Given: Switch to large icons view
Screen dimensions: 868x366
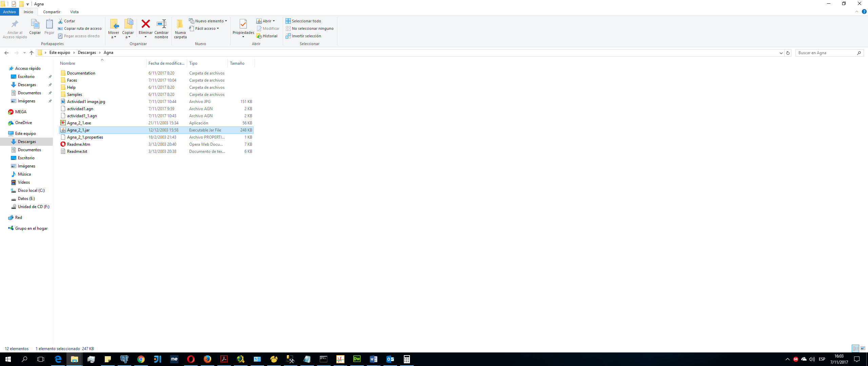Looking at the screenshot, I should [863, 348].
